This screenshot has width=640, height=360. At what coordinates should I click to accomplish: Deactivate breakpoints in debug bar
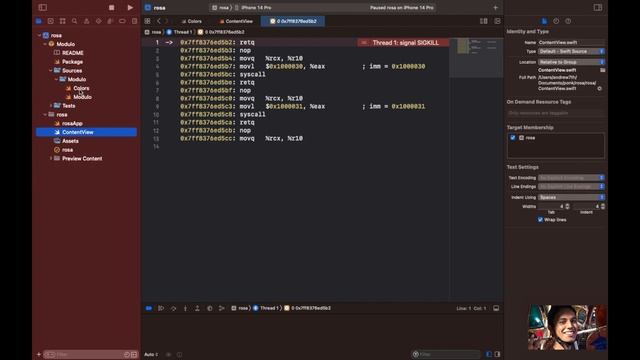tap(149, 308)
